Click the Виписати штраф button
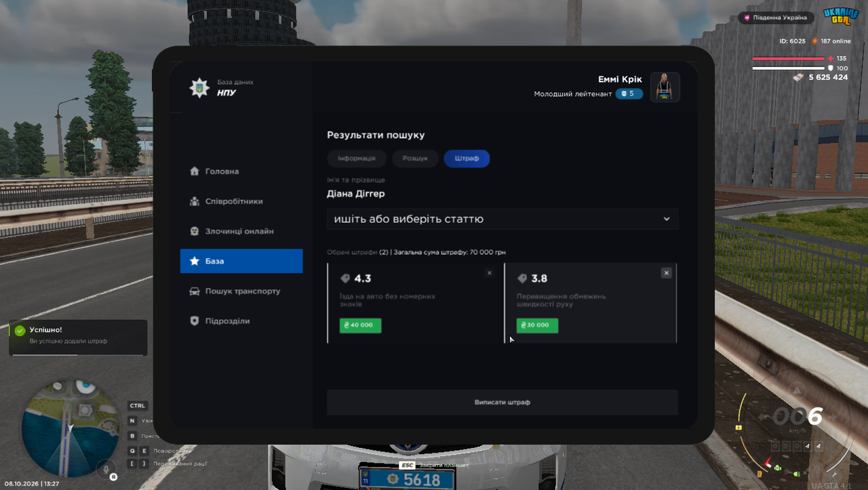The width and height of the screenshot is (868, 490). (502, 402)
